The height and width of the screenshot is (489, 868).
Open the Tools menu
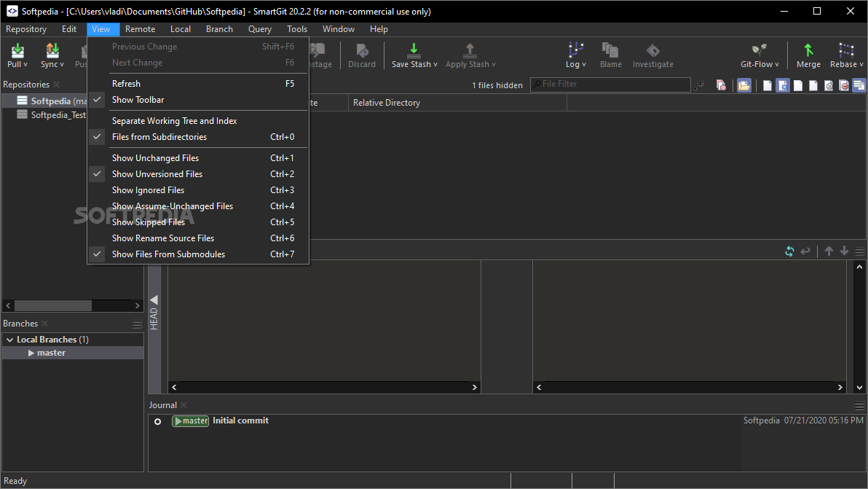[296, 29]
